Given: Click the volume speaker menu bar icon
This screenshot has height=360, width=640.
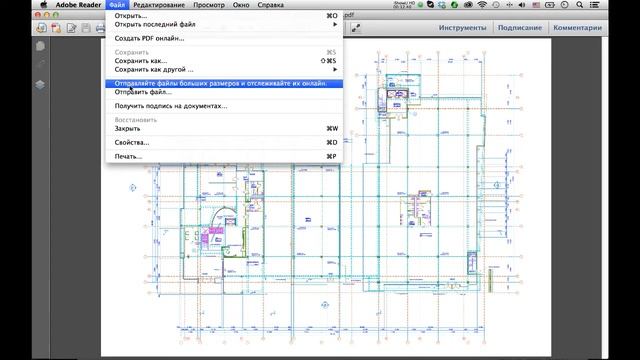Looking at the screenshot, I should (x=522, y=5).
